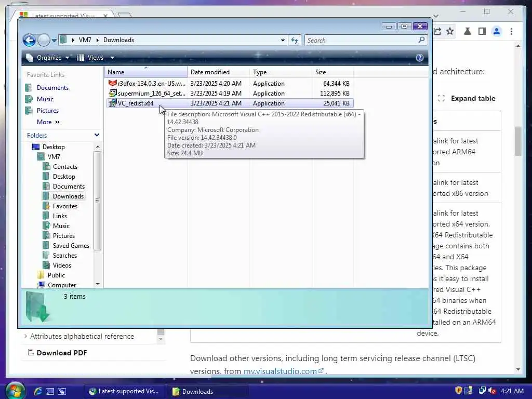Launch Internet Explorer from quick launch

point(37,391)
